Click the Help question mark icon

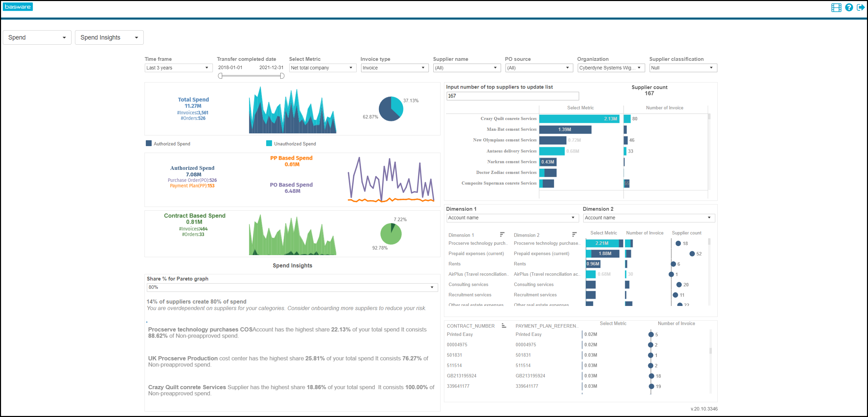point(848,7)
